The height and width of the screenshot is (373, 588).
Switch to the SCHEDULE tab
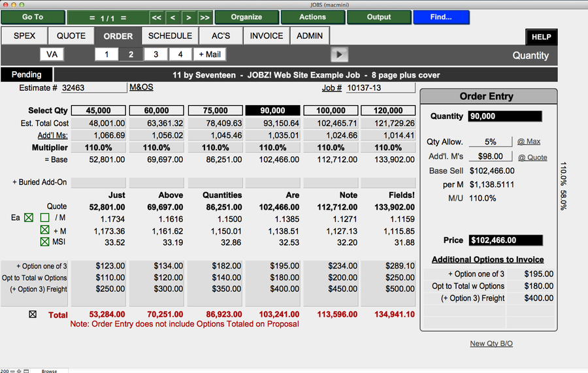(170, 36)
